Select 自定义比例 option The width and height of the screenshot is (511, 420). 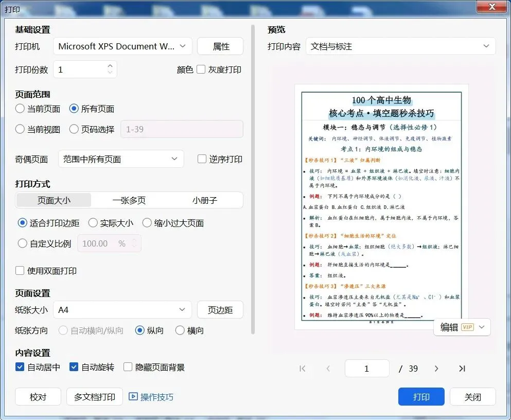(22, 243)
